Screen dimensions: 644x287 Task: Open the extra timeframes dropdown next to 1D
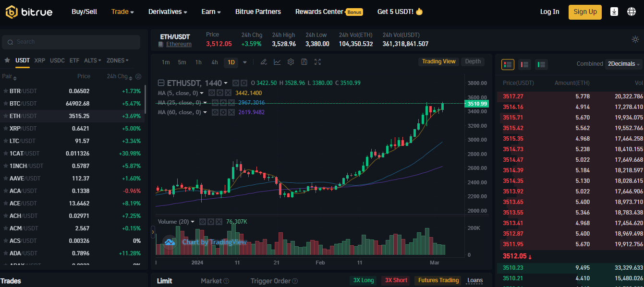click(245, 62)
